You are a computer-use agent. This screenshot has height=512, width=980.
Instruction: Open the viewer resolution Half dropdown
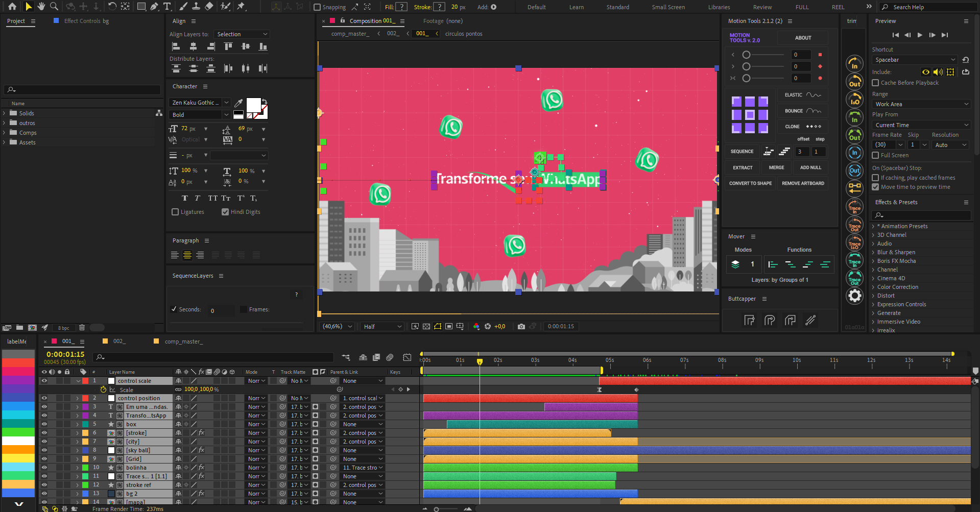(x=382, y=327)
